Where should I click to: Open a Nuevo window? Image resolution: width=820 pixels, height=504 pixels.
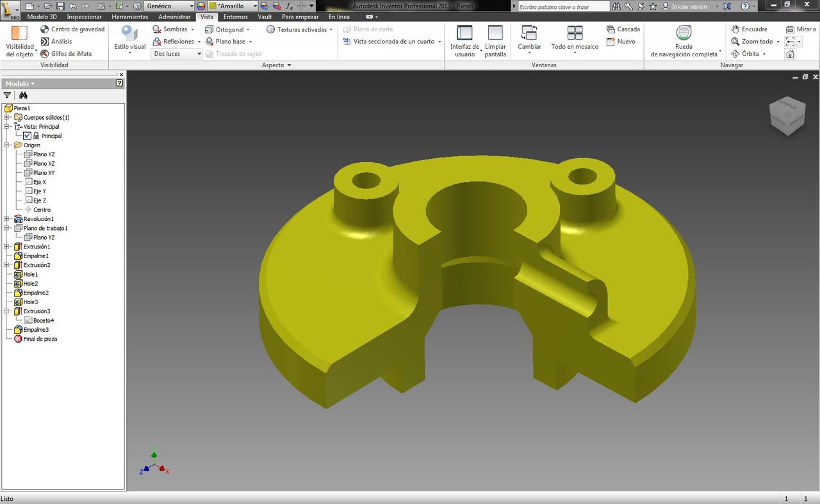[x=621, y=42]
